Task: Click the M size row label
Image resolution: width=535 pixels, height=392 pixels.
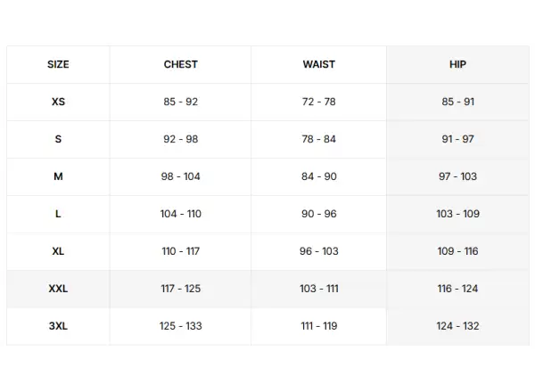Action: (58, 176)
